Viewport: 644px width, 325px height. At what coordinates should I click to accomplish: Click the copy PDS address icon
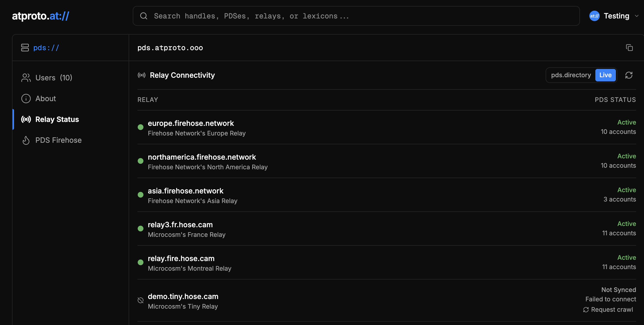[x=629, y=48]
